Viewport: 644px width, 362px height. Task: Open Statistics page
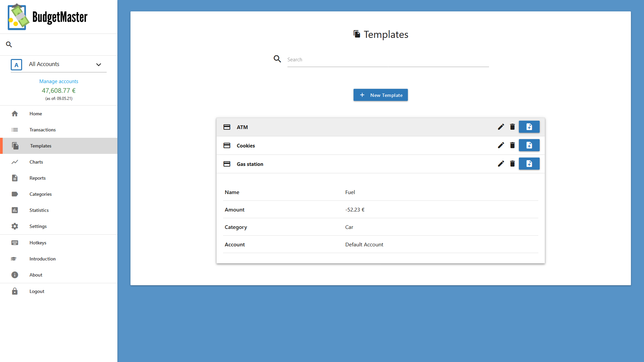pyautogui.click(x=39, y=210)
